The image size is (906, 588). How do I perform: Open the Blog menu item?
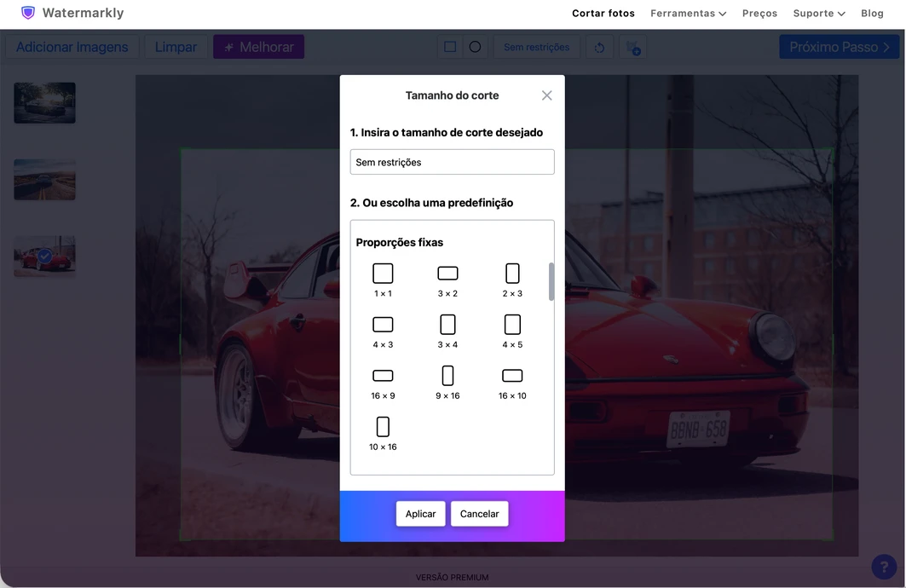pyautogui.click(x=872, y=14)
